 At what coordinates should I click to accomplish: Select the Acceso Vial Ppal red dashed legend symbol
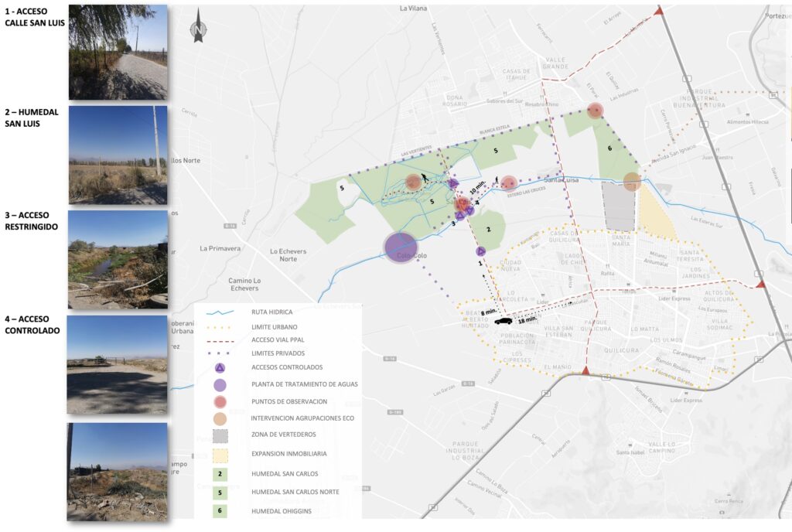pyautogui.click(x=220, y=341)
